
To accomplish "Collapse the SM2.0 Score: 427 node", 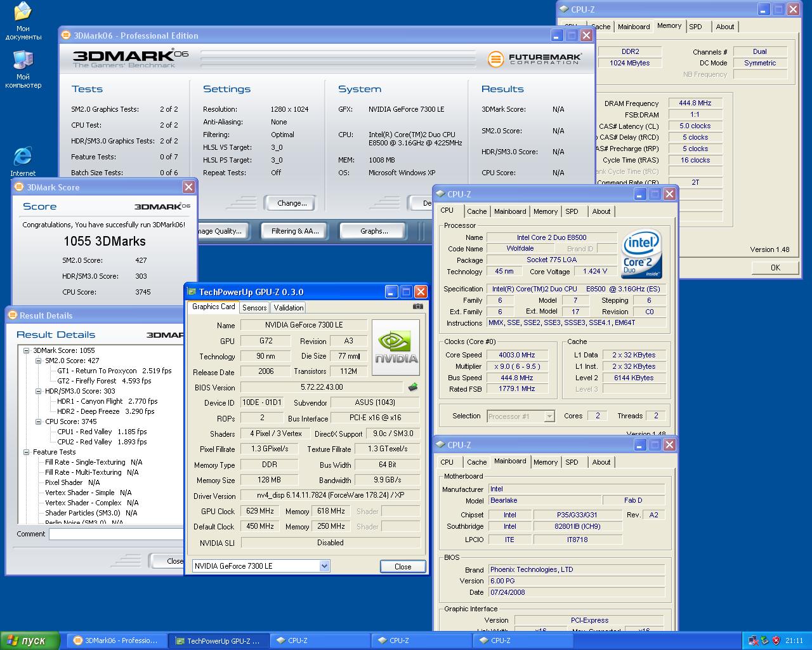I will tap(38, 361).
